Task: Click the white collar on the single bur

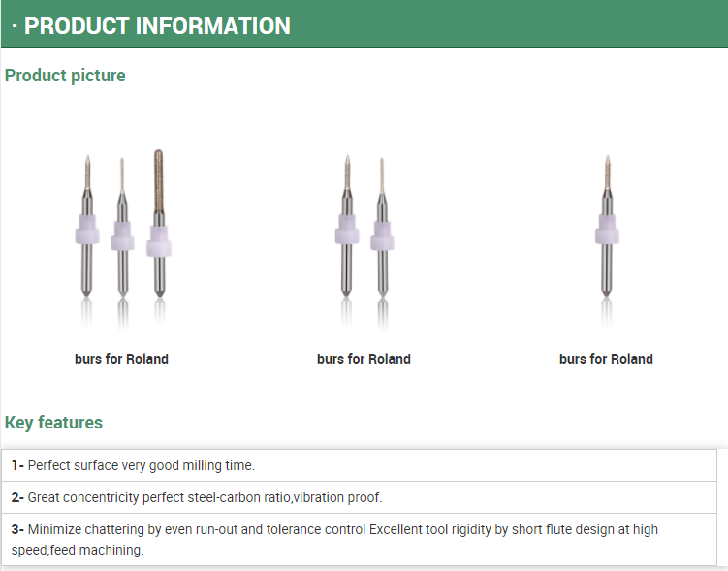Action: point(606,233)
